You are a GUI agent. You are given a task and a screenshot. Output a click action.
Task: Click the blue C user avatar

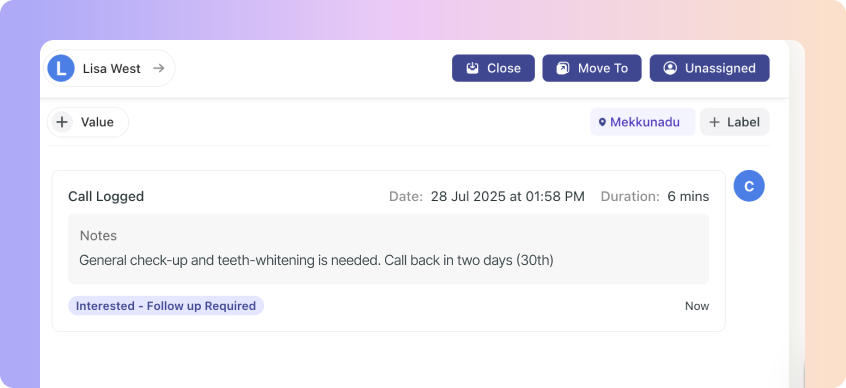pos(749,186)
